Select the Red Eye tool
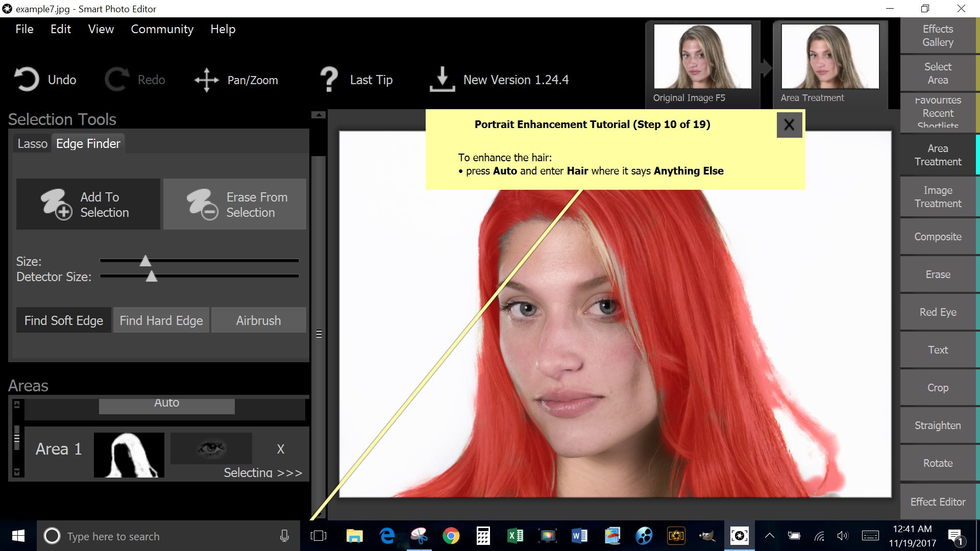 click(x=938, y=312)
